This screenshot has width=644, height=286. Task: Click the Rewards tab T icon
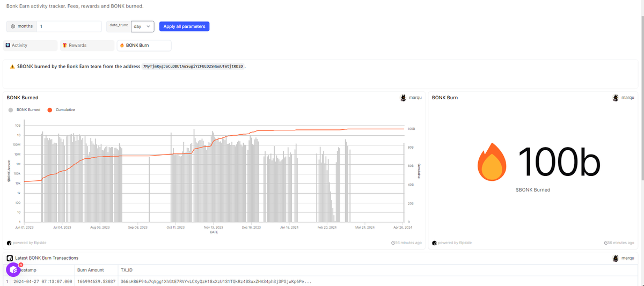click(64, 46)
